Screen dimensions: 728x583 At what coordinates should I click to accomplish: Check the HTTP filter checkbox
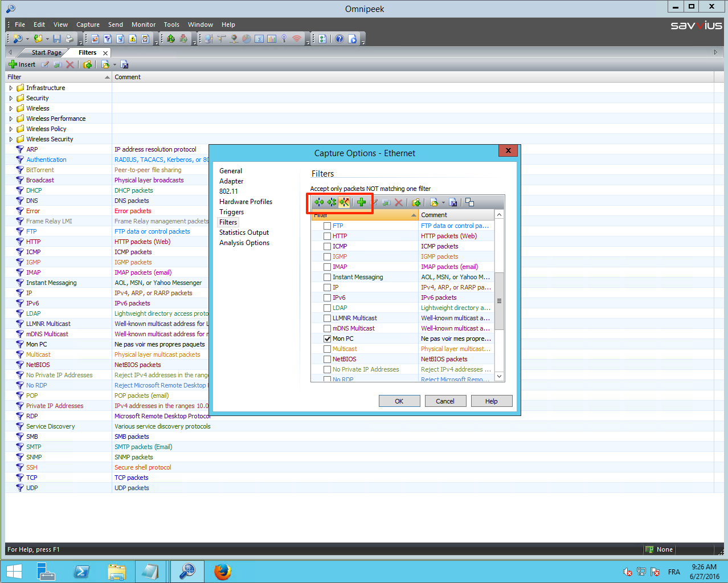click(327, 236)
